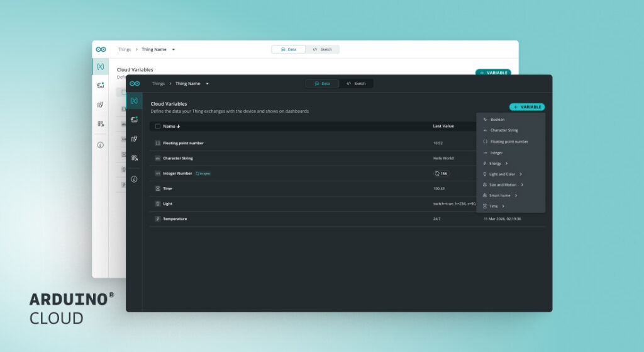Click the VARIABLE button in dark window
Image resolution: width=644 pixels, height=352 pixels.
527,107
